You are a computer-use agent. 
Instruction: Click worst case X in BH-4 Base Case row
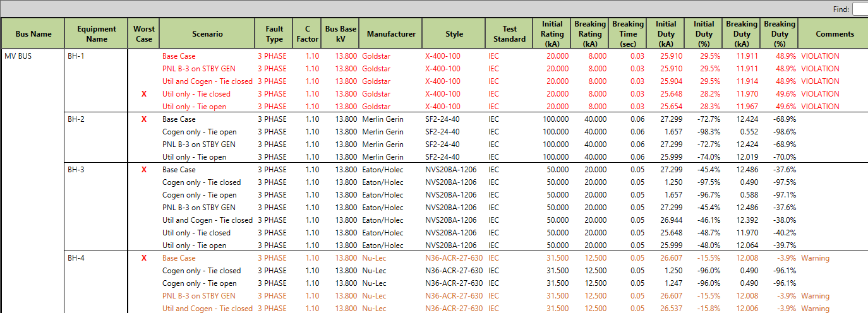click(144, 258)
